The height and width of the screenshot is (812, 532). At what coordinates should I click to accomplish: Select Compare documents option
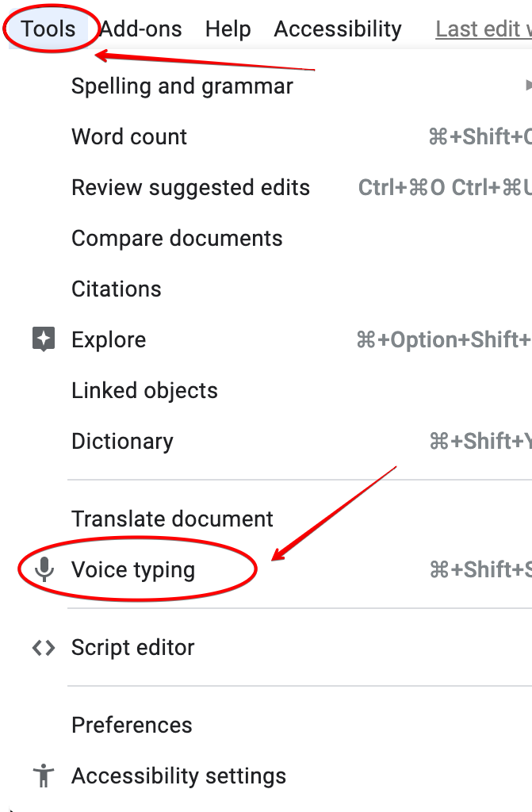pyautogui.click(x=177, y=238)
